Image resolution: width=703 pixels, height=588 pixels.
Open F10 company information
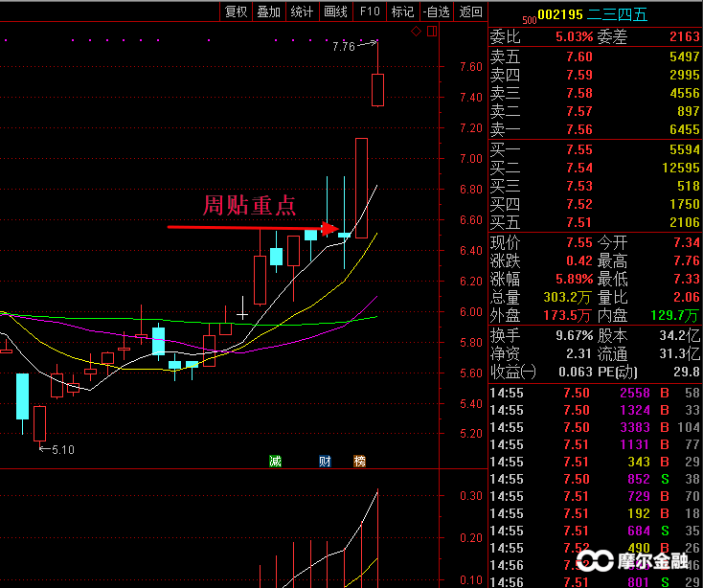(x=370, y=11)
